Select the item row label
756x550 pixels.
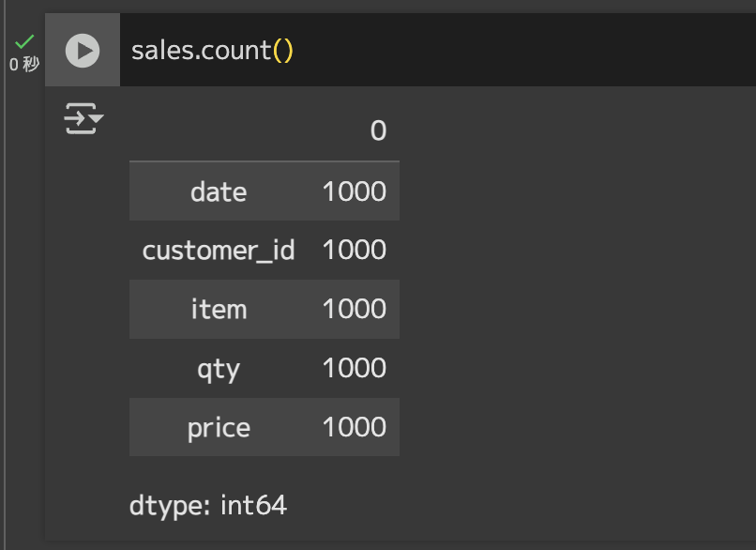pyautogui.click(x=219, y=309)
